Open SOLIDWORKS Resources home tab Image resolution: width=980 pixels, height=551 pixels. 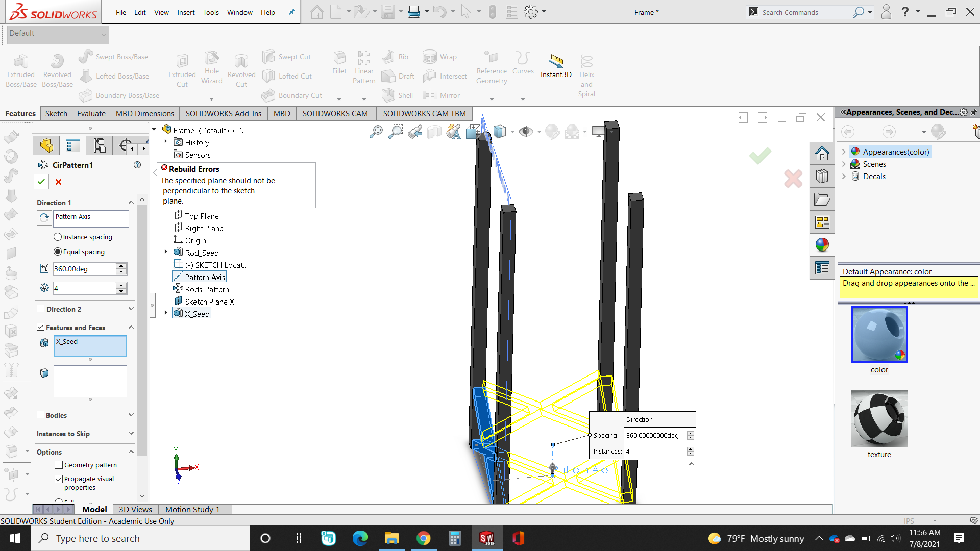[x=822, y=153]
